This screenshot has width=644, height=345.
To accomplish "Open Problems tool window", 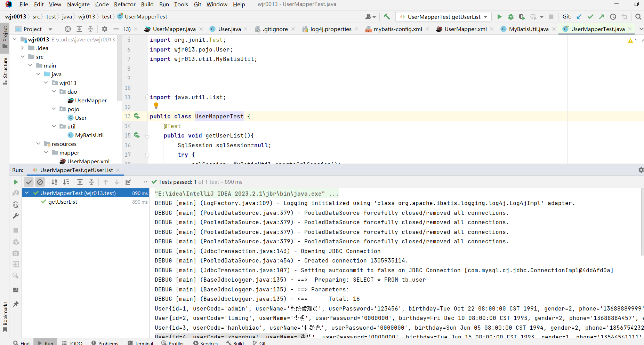I will point(105,343).
